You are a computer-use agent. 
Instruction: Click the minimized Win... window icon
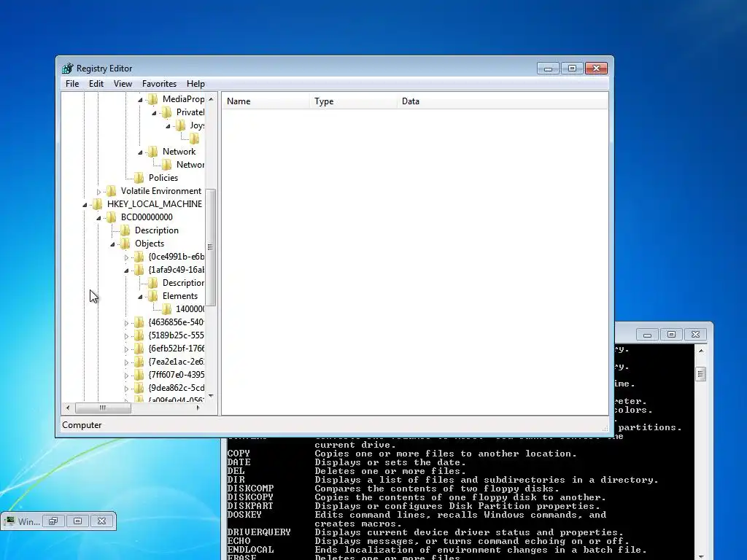click(x=9, y=521)
